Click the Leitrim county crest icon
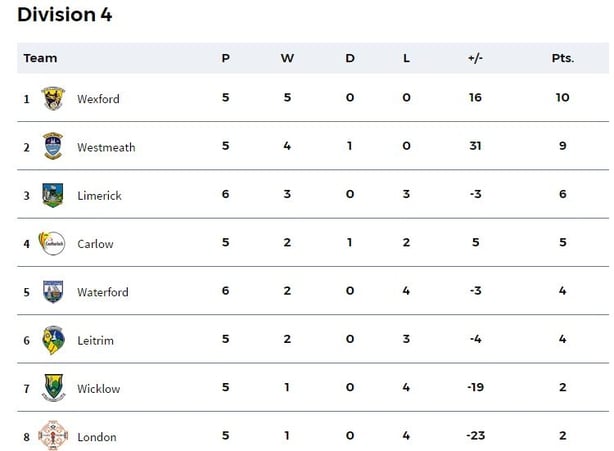 (x=53, y=340)
